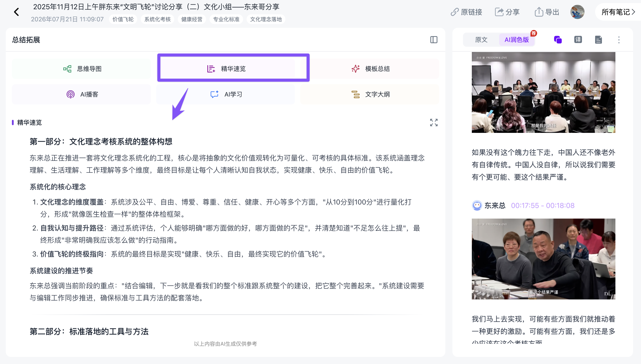Open 思维导图 mind map

81,69
